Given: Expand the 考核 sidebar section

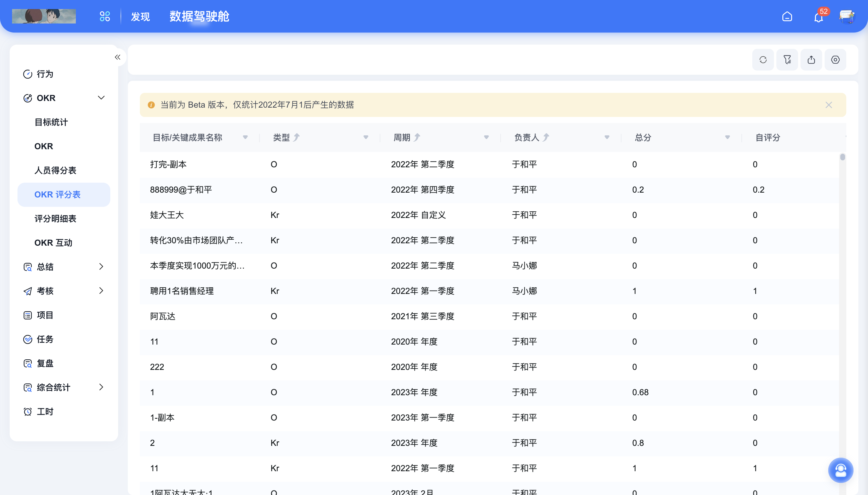Looking at the screenshot, I should pos(101,291).
